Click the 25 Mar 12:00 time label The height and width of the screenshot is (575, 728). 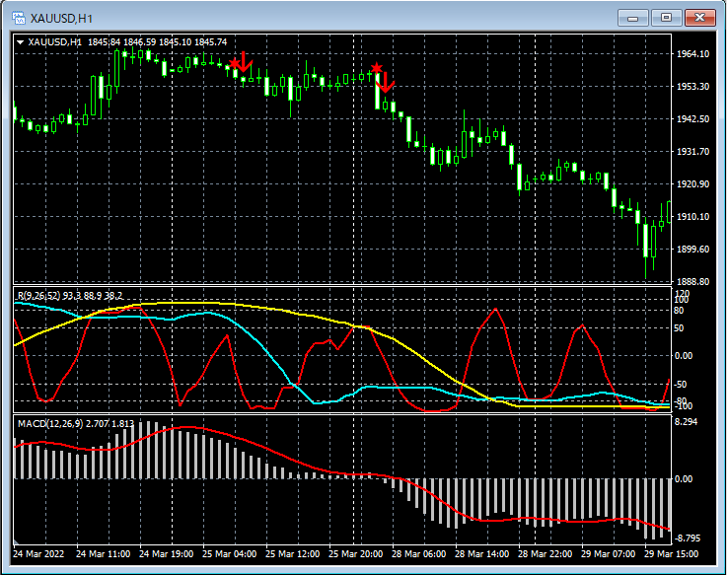click(293, 554)
